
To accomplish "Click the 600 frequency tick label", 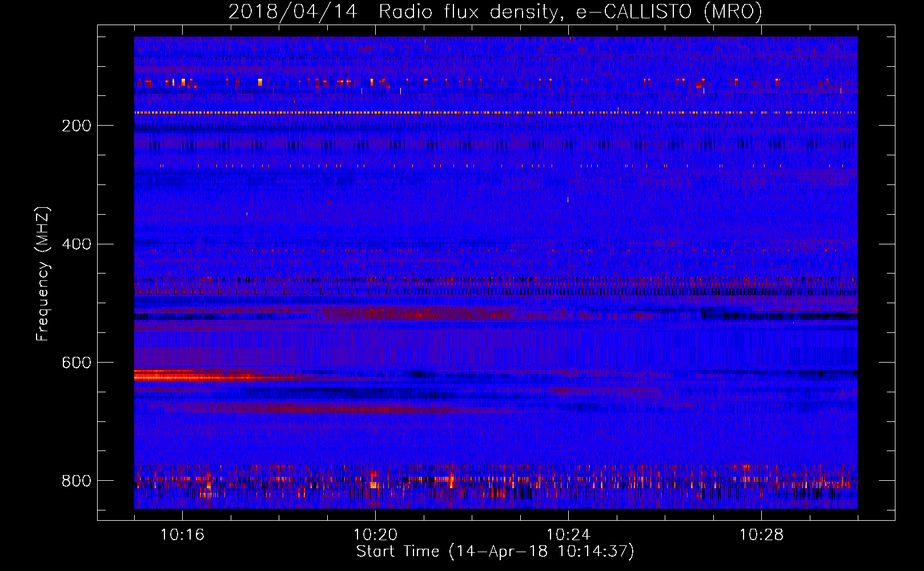I will pyautogui.click(x=77, y=363).
